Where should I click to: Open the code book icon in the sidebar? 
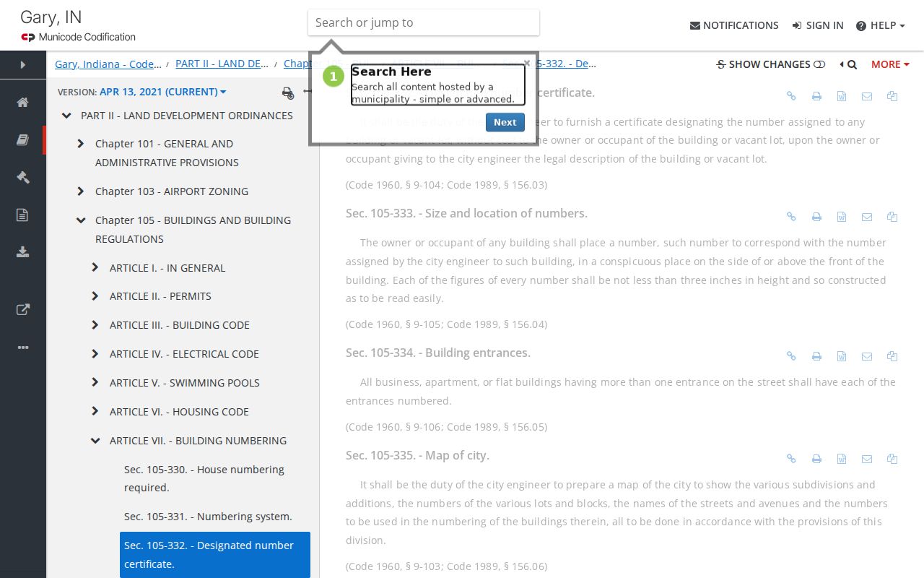pyautogui.click(x=23, y=140)
